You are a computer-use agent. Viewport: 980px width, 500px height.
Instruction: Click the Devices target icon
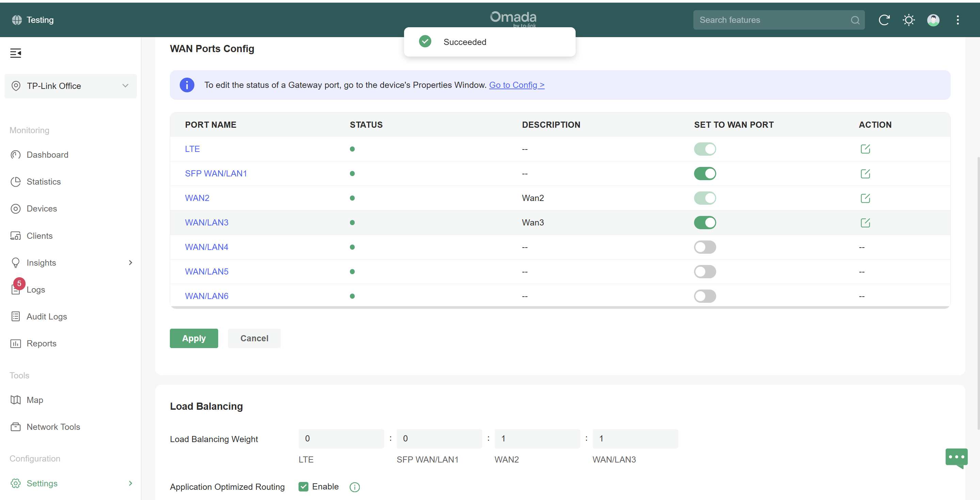(16, 208)
